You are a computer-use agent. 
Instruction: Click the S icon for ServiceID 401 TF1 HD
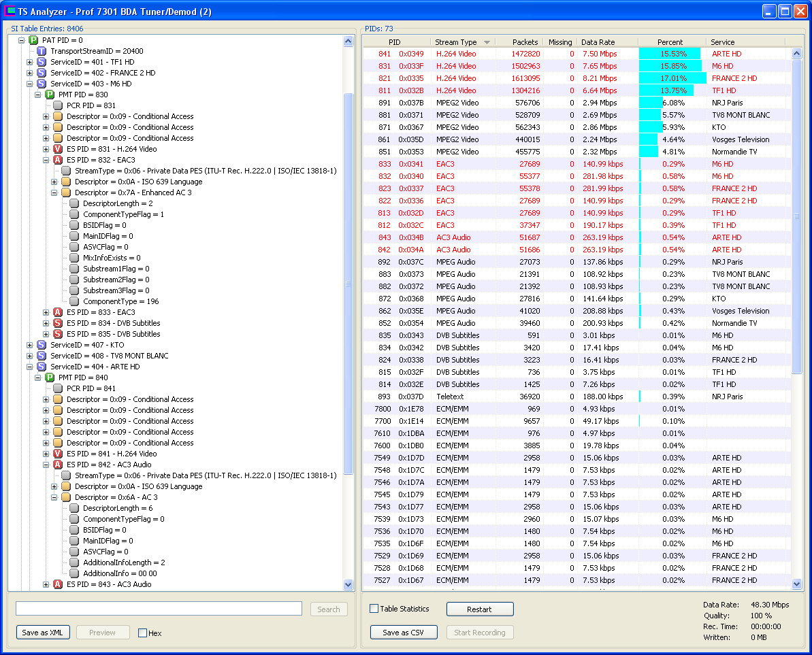tap(42, 62)
